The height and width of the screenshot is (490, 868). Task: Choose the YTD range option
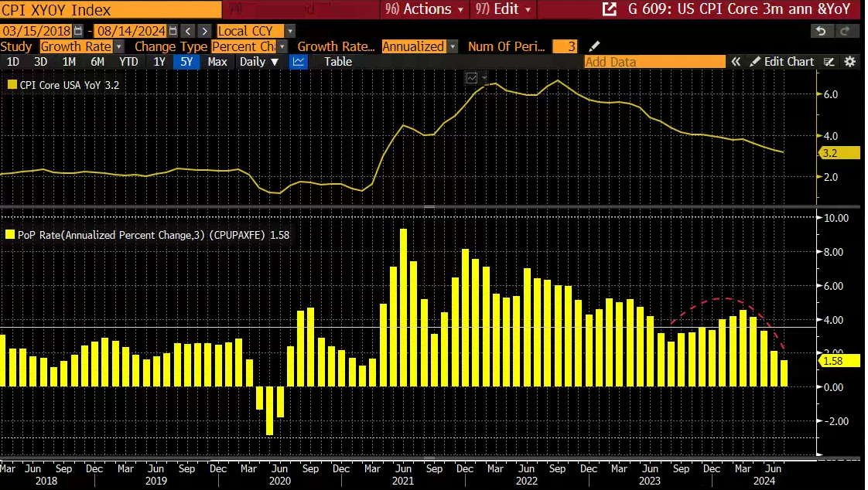tap(128, 62)
